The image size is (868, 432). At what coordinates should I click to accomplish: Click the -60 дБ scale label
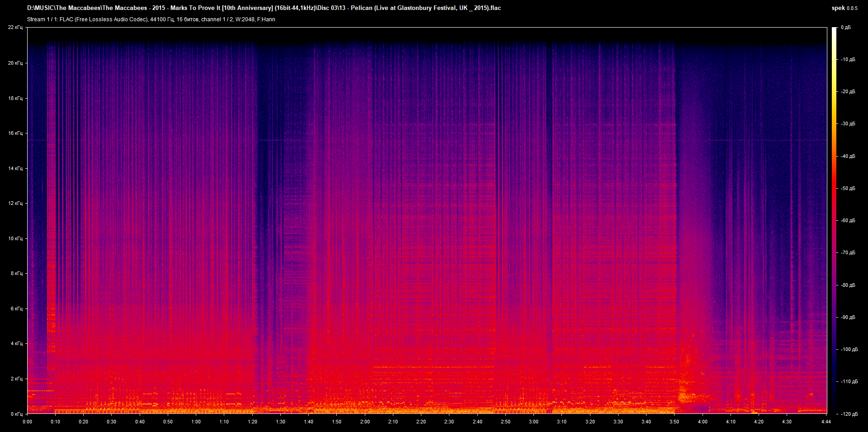pos(848,221)
